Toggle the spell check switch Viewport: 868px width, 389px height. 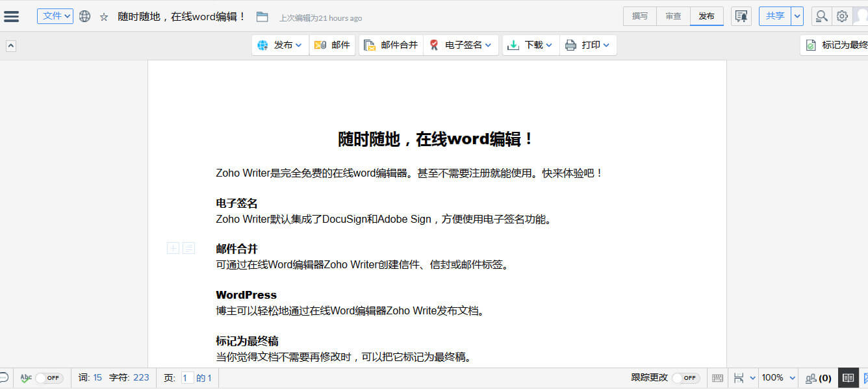point(49,378)
